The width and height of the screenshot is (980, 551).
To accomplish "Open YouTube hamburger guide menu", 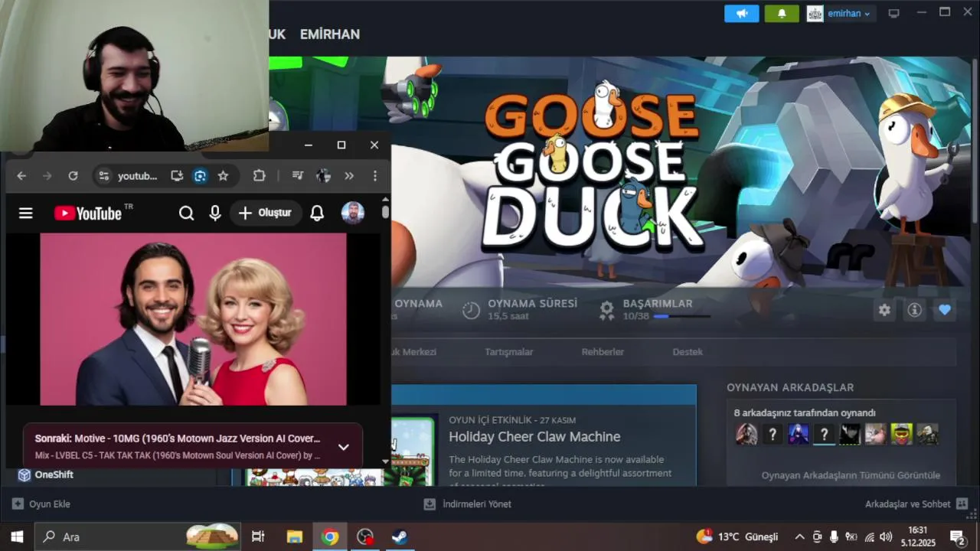I will pyautogui.click(x=26, y=213).
